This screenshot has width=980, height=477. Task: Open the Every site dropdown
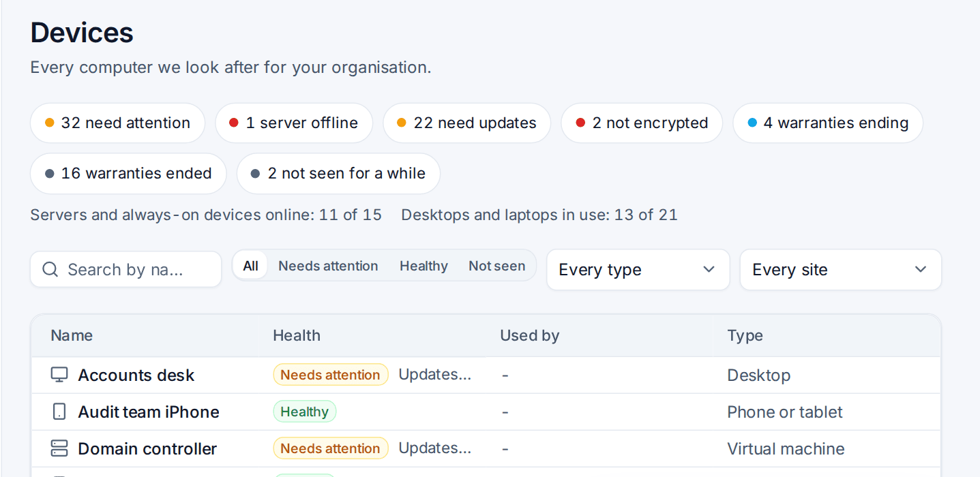coord(840,270)
